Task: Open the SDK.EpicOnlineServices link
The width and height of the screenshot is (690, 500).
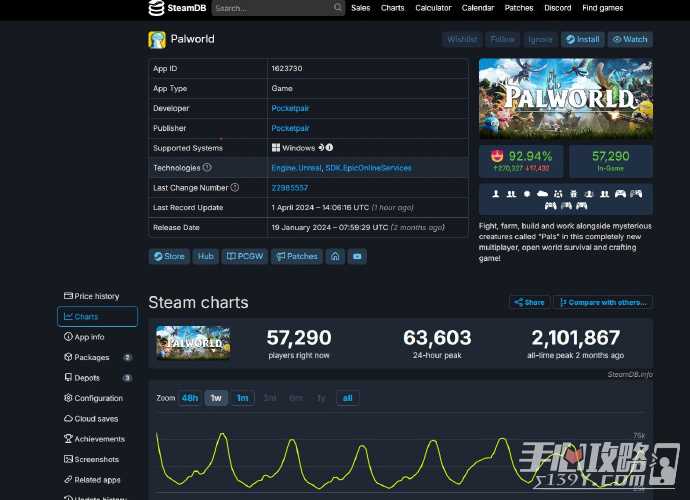Action: 368,168
